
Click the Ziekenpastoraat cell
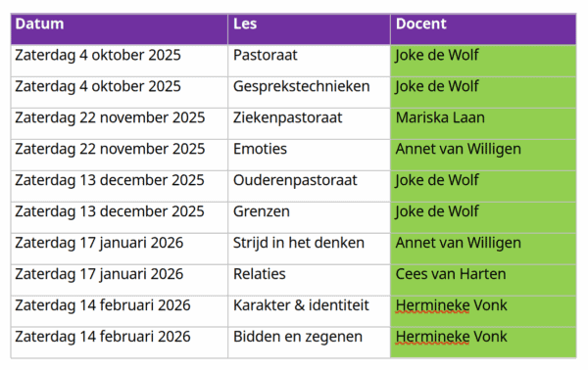point(309,124)
